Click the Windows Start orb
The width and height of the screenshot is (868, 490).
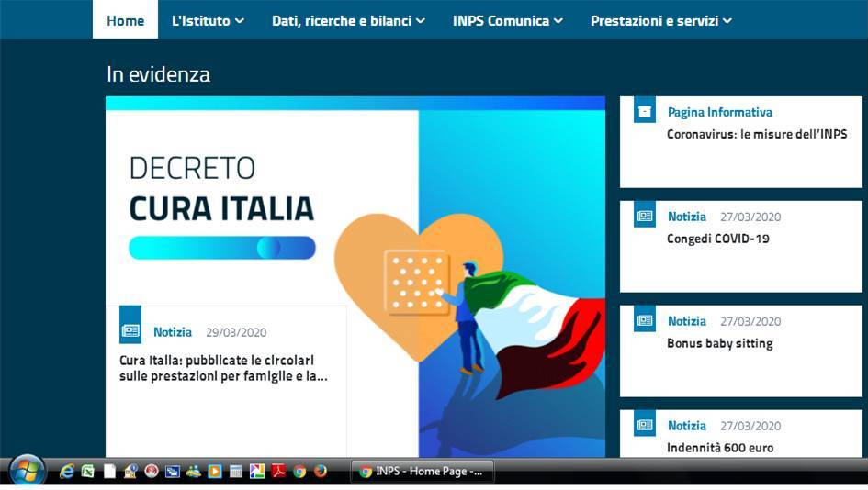pos(27,470)
